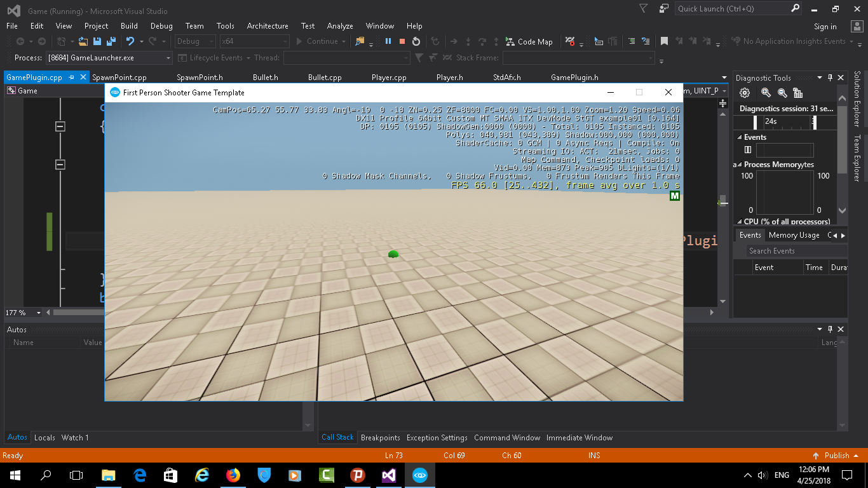Click the notifications flag icon
868x488 pixels.
[643, 8]
